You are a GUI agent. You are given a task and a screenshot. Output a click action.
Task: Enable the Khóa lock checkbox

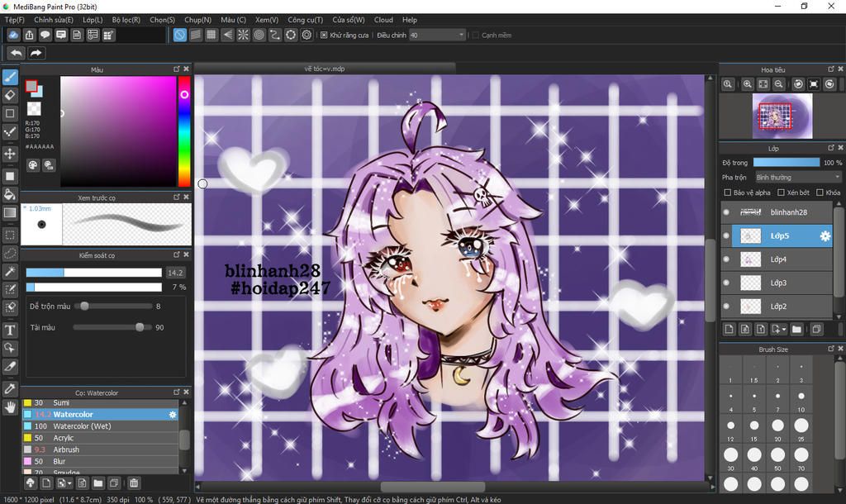(x=820, y=193)
